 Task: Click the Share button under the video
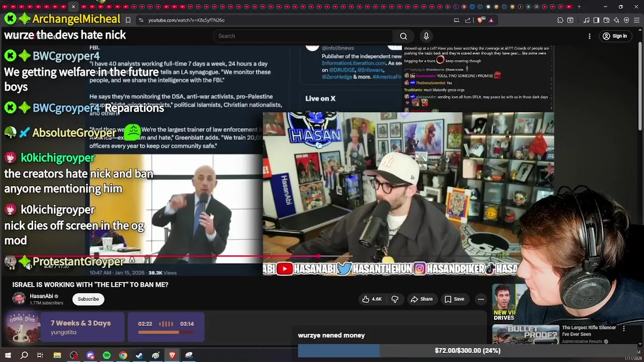pyautogui.click(x=422, y=299)
